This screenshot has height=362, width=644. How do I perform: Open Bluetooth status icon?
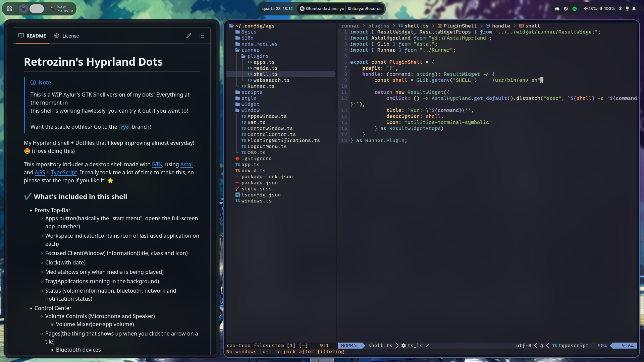pos(620,9)
